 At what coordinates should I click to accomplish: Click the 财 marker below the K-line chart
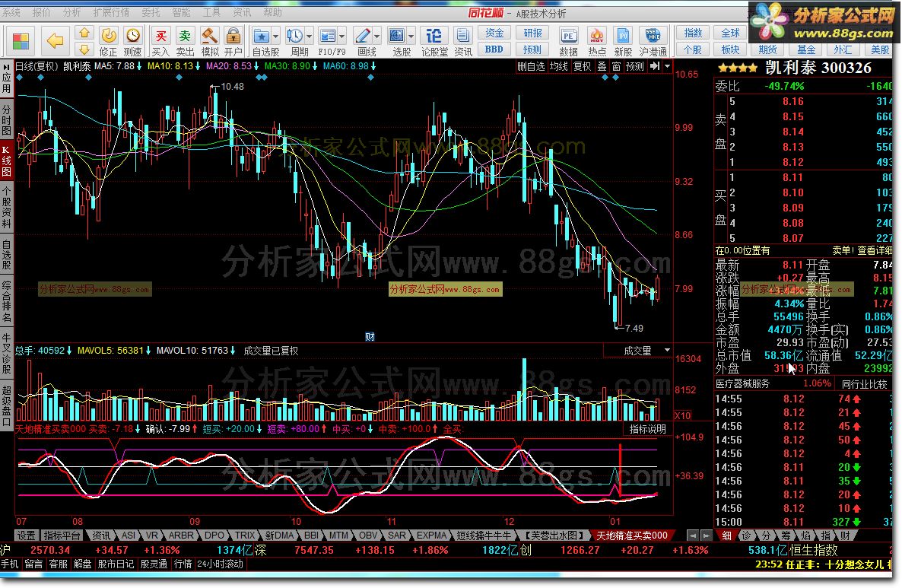coord(370,337)
